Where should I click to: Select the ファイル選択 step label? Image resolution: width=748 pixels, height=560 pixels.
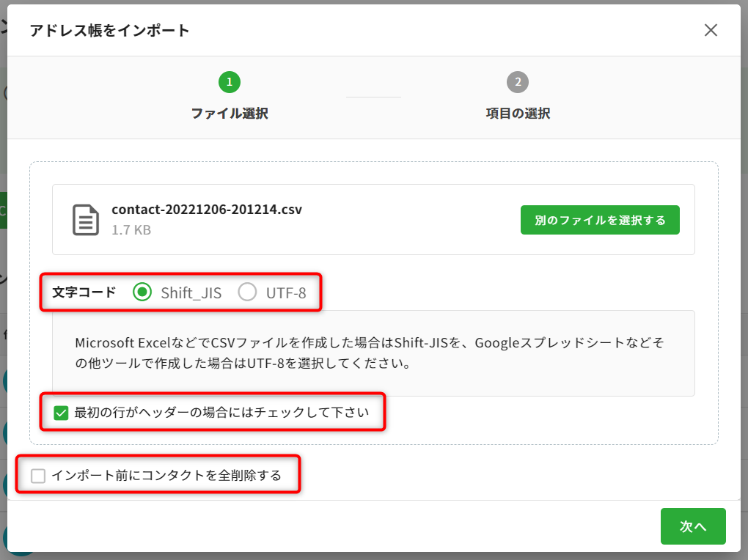coord(230,114)
